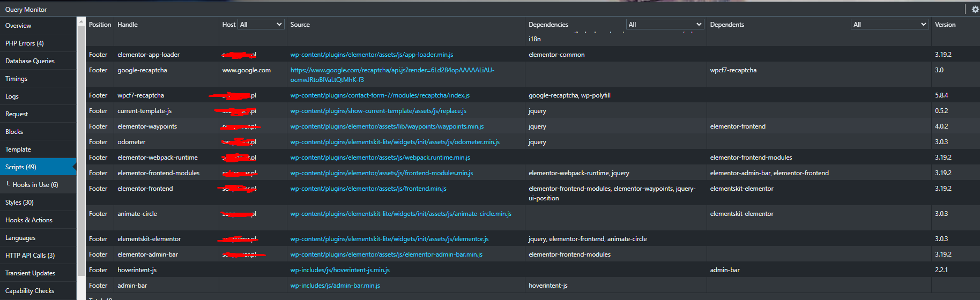Switch to Styles (30) panel
Screen dimensions: 980x300
[x=19, y=202]
